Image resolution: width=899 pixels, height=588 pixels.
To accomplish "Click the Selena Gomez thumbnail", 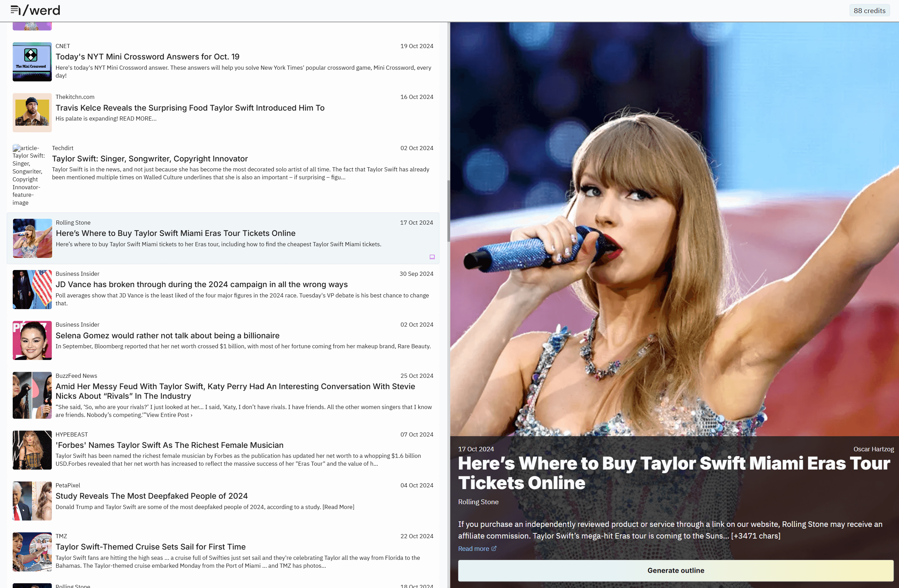I will pyautogui.click(x=32, y=340).
